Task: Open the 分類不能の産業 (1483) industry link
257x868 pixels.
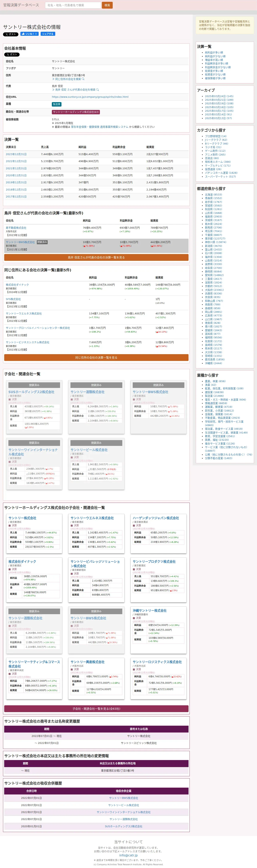Action: [219, 458]
